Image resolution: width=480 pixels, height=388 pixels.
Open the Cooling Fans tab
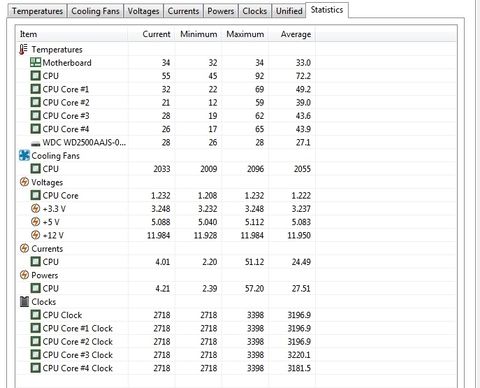(95, 11)
